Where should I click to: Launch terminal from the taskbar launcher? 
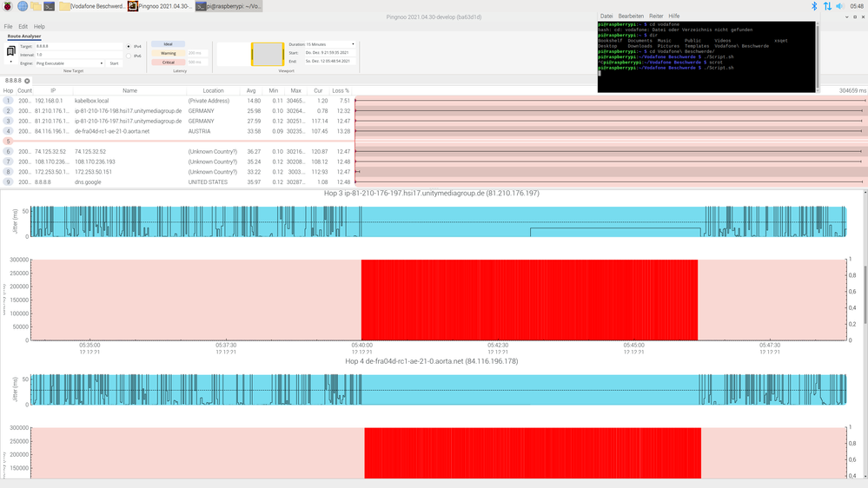[x=50, y=6]
